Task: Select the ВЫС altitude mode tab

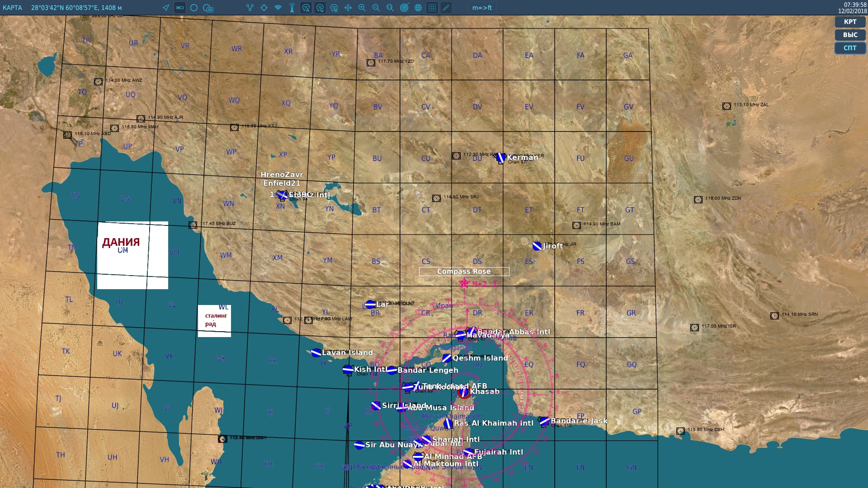Action: click(x=849, y=35)
